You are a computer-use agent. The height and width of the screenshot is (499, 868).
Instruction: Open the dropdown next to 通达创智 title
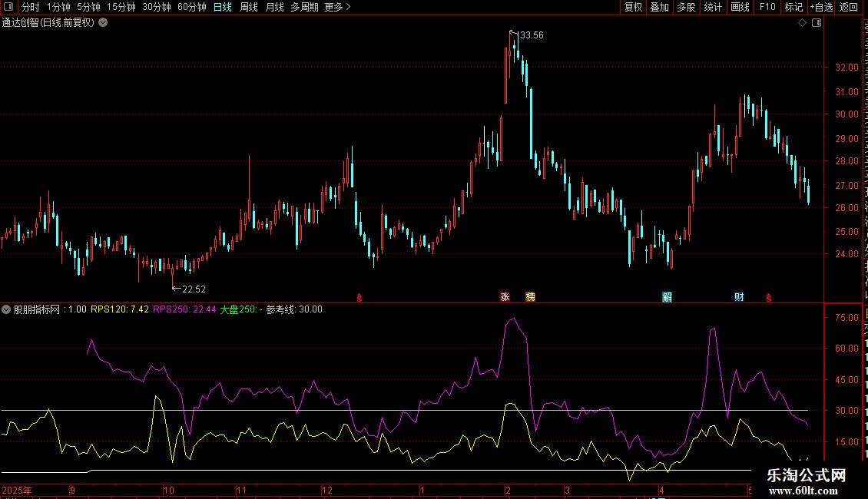103,23
